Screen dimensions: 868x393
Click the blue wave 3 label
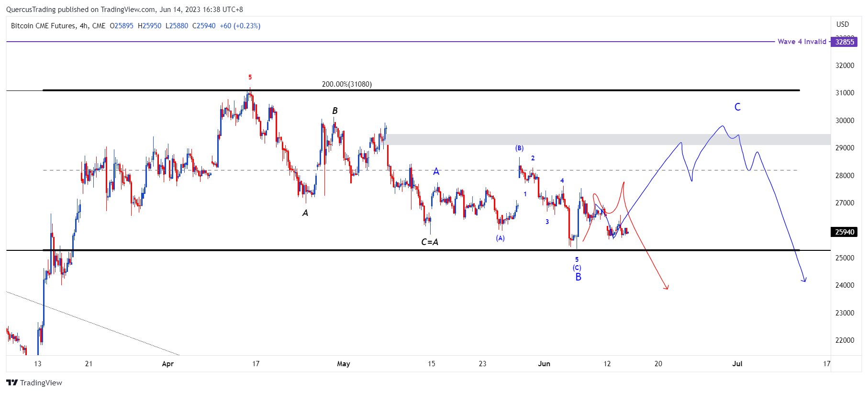click(x=547, y=222)
